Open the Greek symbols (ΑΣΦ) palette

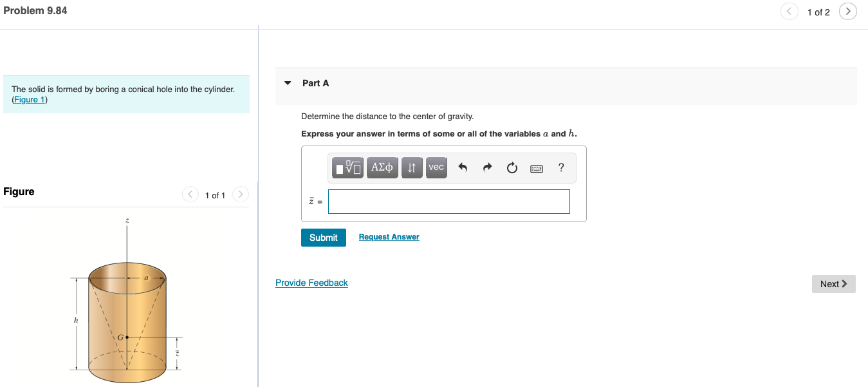click(x=382, y=167)
